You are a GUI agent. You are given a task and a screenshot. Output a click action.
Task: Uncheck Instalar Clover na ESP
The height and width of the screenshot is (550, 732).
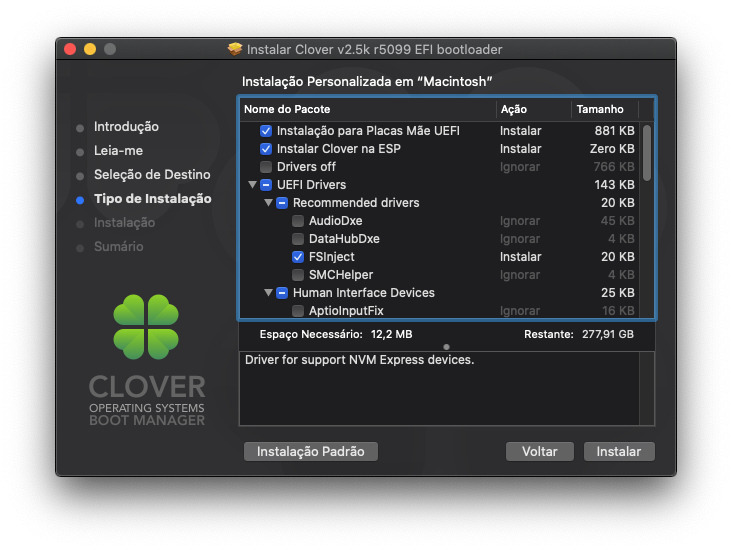click(266, 149)
